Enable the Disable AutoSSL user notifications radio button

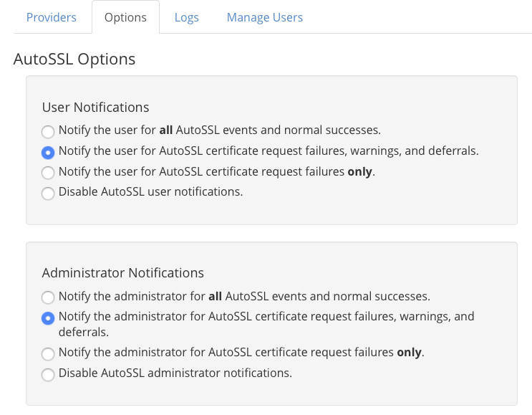tap(48, 194)
